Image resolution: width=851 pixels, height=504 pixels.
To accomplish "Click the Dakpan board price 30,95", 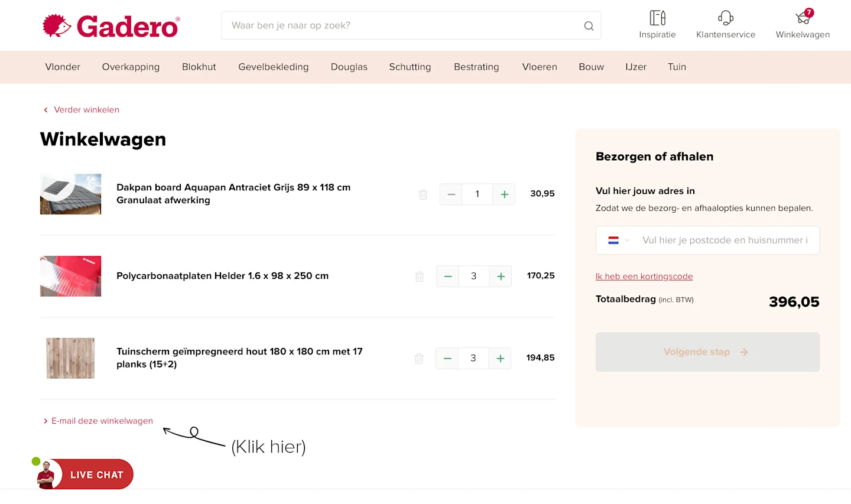I will [543, 194].
